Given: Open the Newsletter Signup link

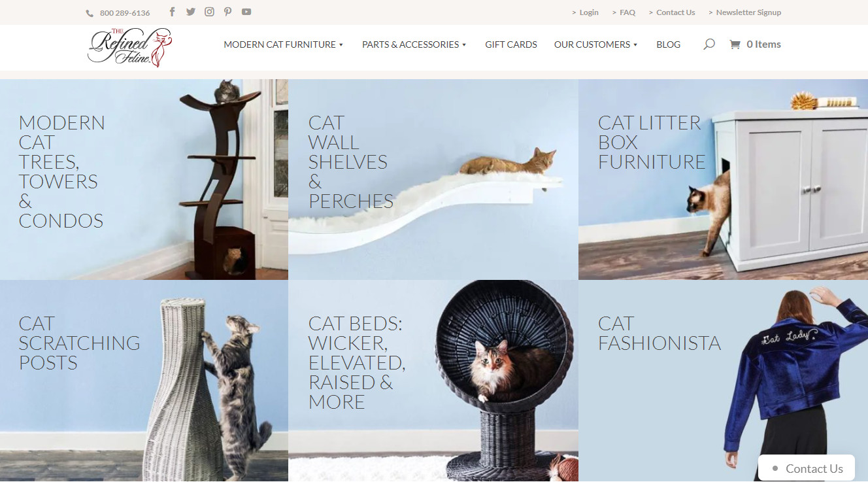Looking at the screenshot, I should pyautogui.click(x=744, y=12).
